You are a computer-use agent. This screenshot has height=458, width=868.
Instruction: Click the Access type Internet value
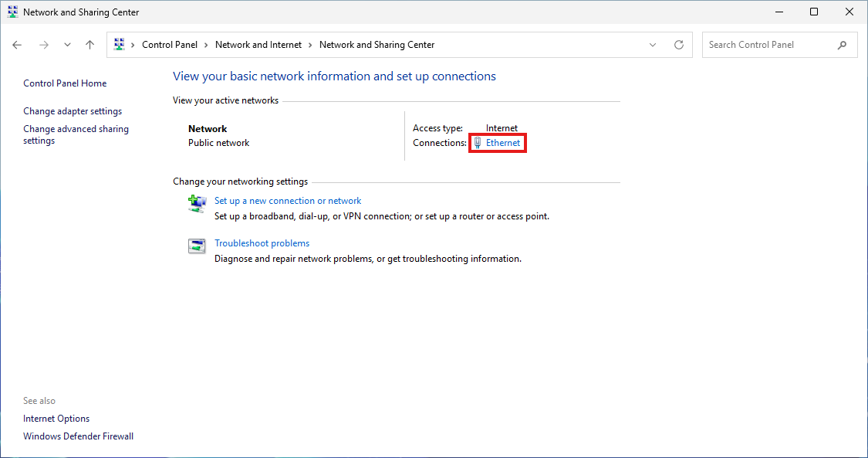pyautogui.click(x=502, y=128)
